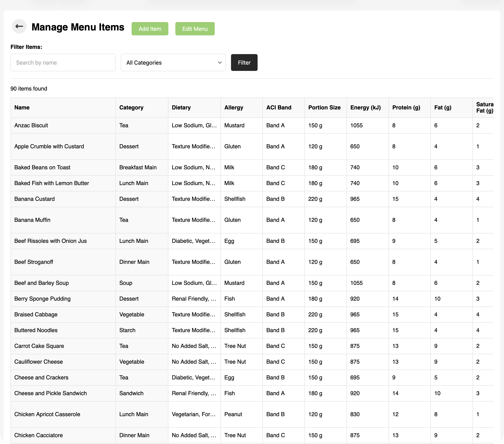Click the back arrow icon

(x=19, y=26)
